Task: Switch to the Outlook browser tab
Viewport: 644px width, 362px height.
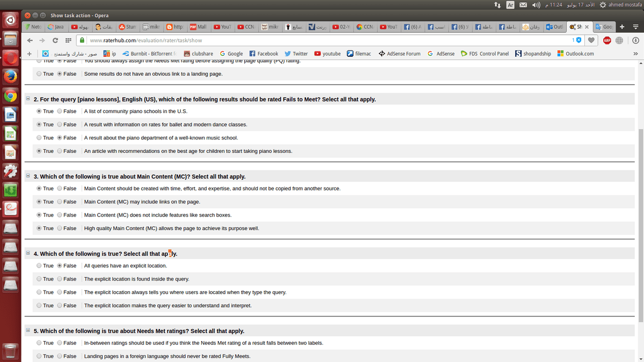Action: (555, 26)
